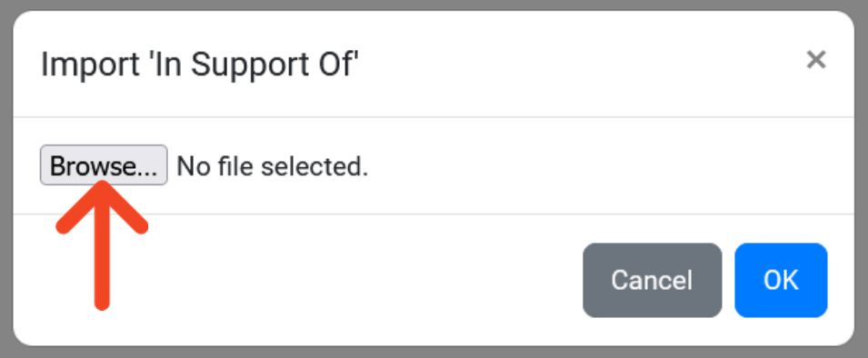
Task: Accept the dialog by clicking OK
Action: [781, 280]
